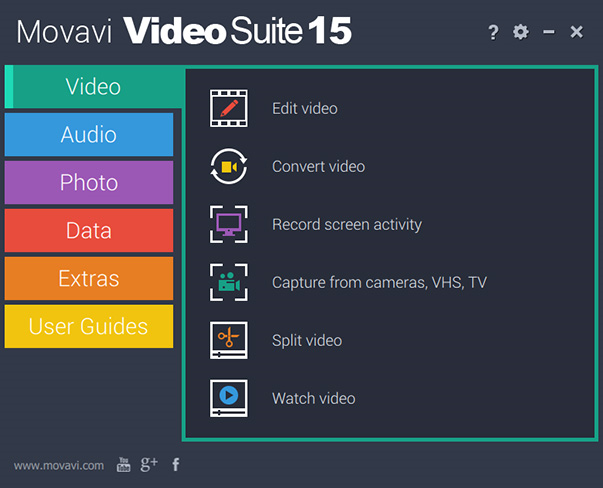Select Capture from cameras, VHS, TV text

[x=379, y=283]
